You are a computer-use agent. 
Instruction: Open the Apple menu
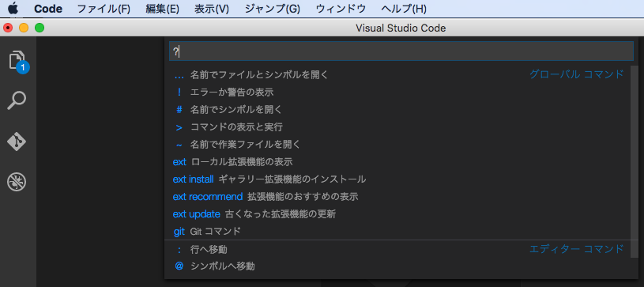(x=13, y=9)
